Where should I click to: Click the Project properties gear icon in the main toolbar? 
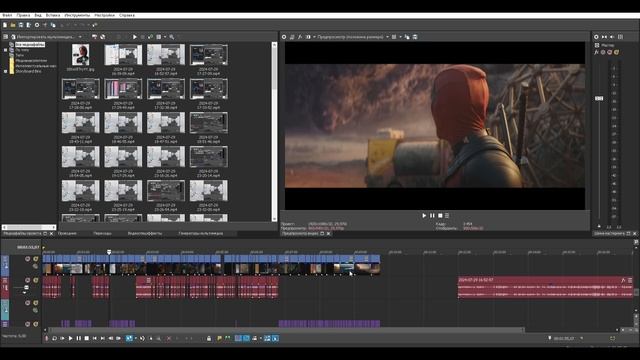tap(37, 25)
